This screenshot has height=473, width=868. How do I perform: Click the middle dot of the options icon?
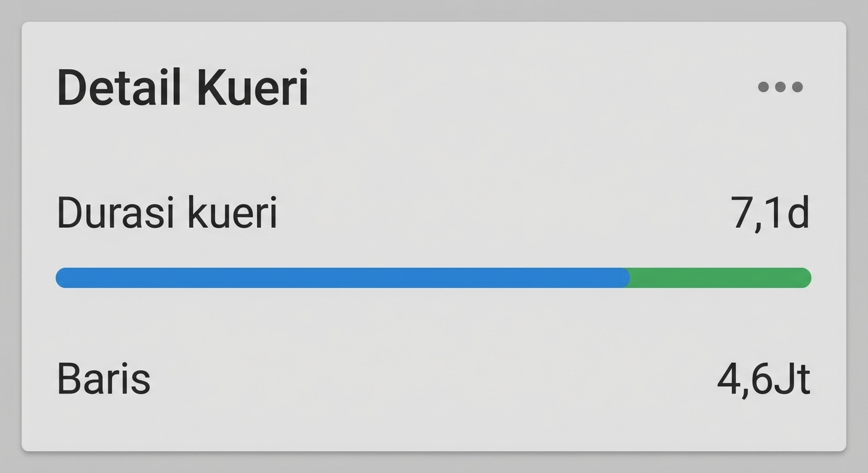point(780,87)
